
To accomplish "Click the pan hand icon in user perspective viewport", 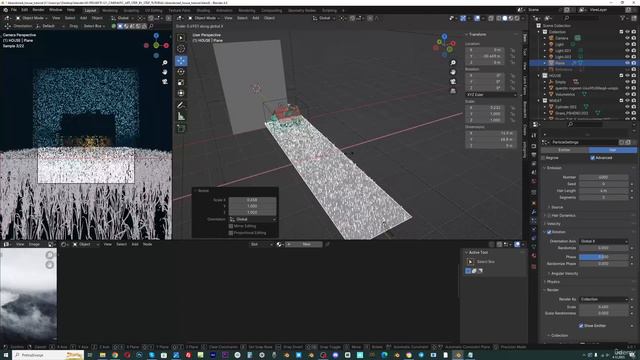I will (x=453, y=72).
